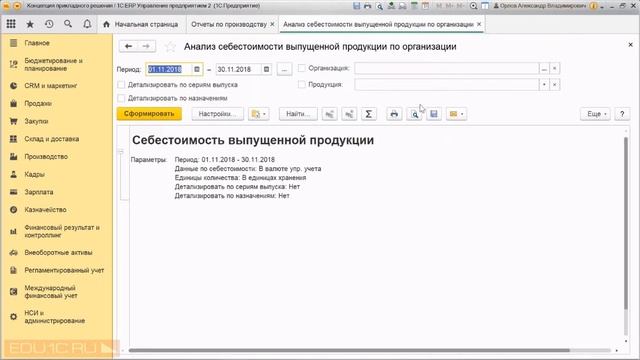Click the Сформировать button
The width and height of the screenshot is (640, 360).
149,114
